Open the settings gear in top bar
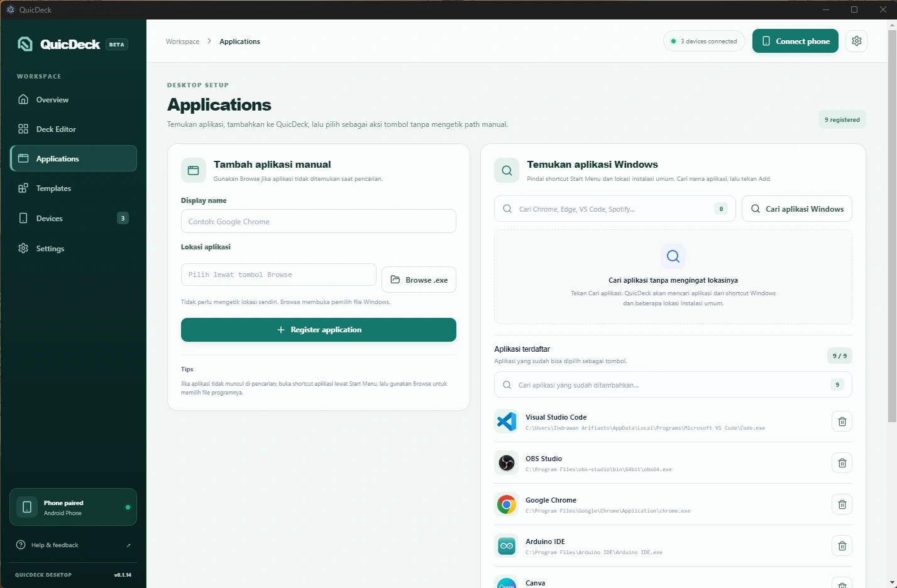The width and height of the screenshot is (897, 588). (x=856, y=41)
